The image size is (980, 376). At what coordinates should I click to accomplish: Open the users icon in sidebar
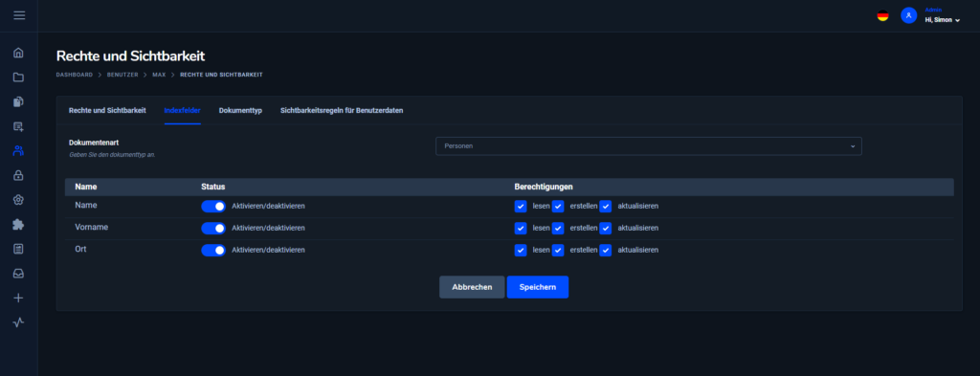pyautogui.click(x=18, y=150)
